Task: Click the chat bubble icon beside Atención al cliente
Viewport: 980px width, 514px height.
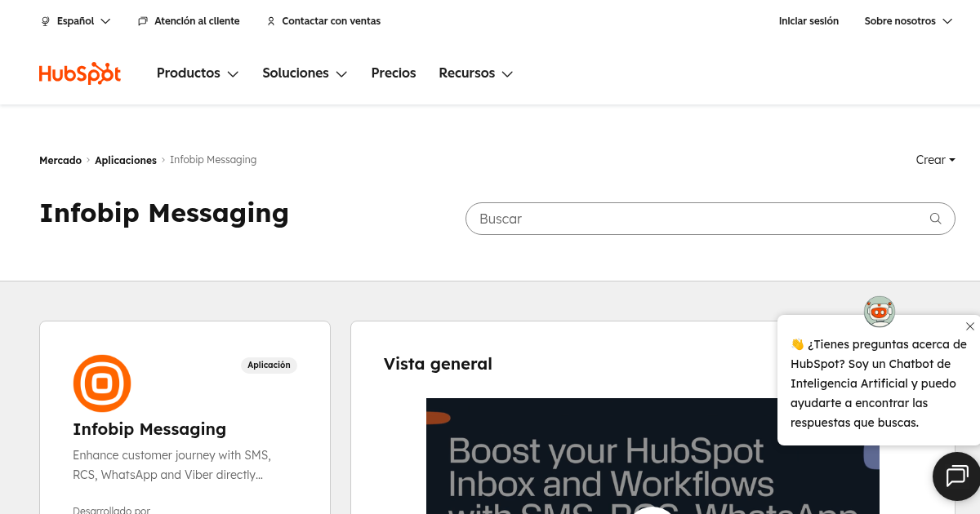Action: [x=143, y=21]
